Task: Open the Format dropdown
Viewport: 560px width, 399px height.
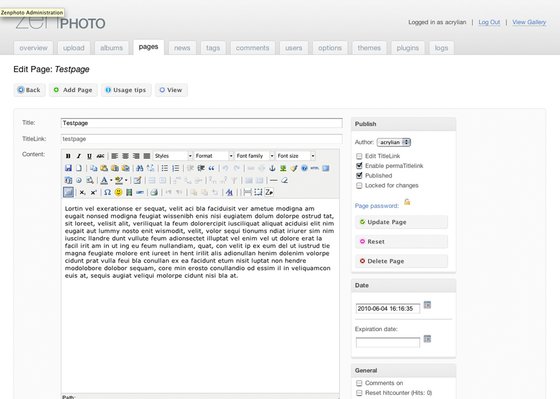Action: (x=214, y=156)
